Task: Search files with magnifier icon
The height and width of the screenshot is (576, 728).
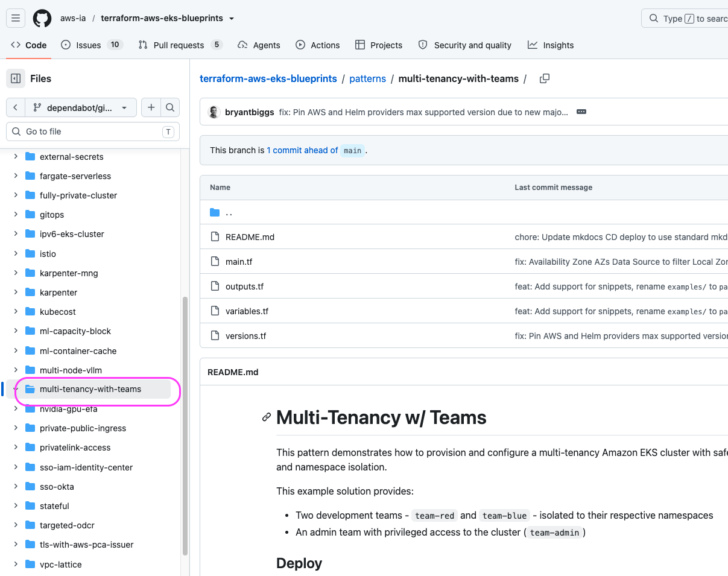Action: coord(170,107)
